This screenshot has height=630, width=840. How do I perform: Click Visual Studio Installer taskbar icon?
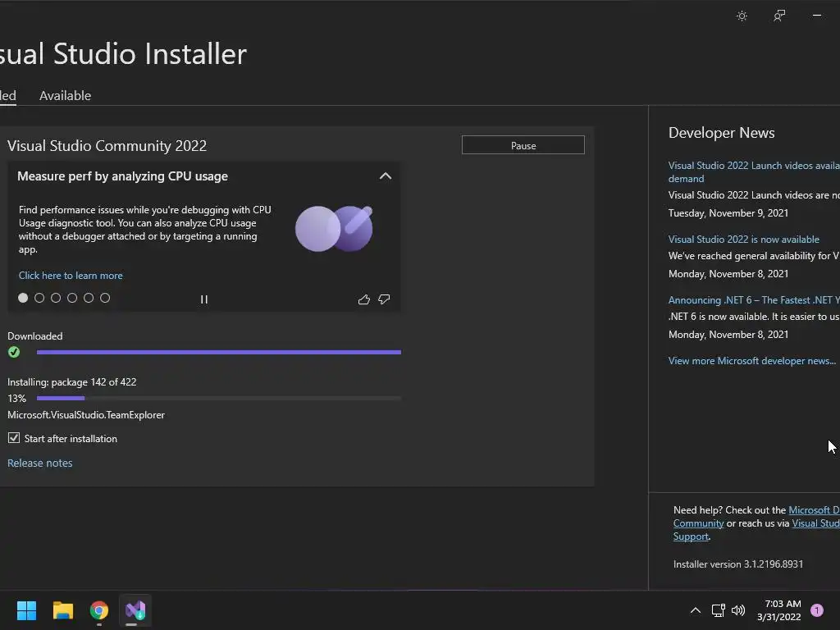coord(135,610)
